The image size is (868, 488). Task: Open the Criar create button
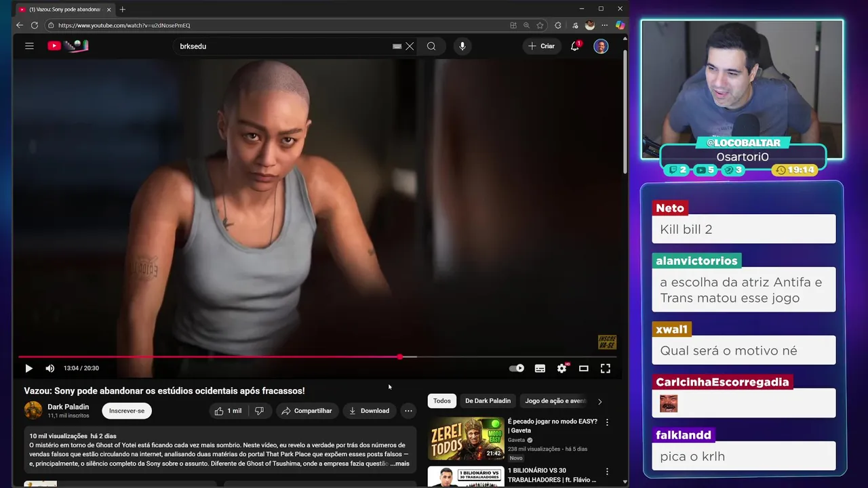pos(542,46)
